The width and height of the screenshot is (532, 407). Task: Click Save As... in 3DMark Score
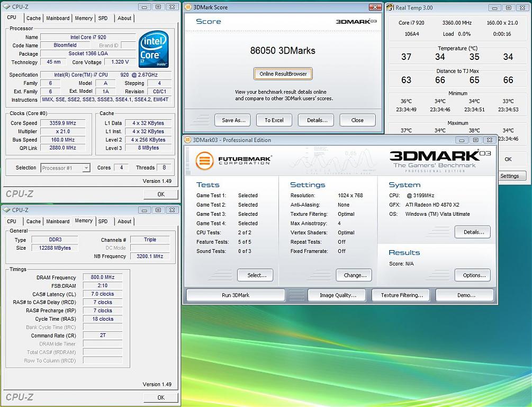tap(233, 120)
